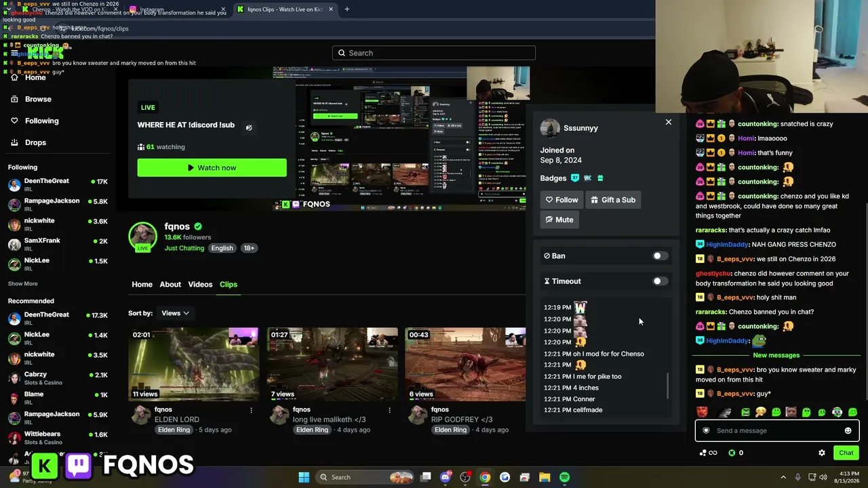868x488 pixels.
Task: Open the RIP GODFREY clip thumbnail
Action: 465,365
